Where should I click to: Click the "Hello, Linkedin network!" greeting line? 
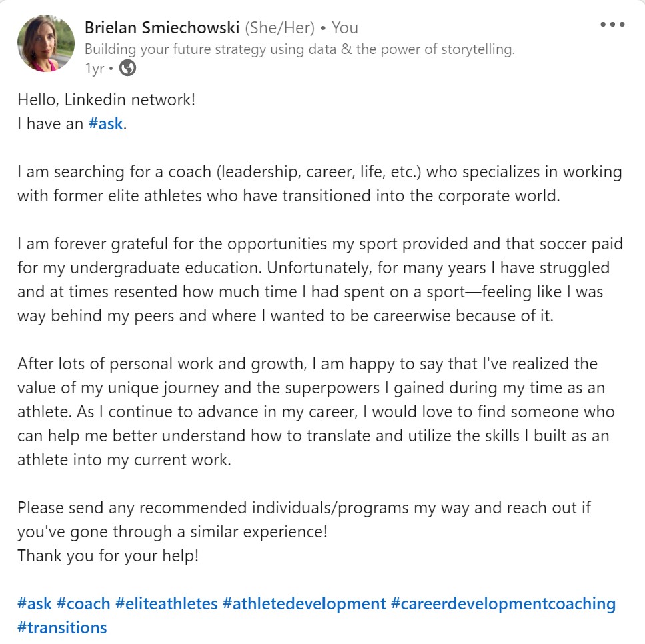[107, 100]
